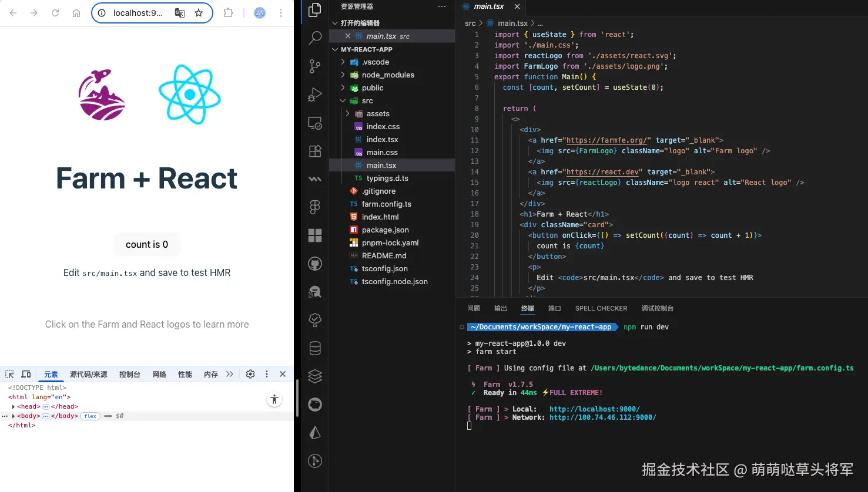Open the database icon in the activity bar

coord(315,348)
